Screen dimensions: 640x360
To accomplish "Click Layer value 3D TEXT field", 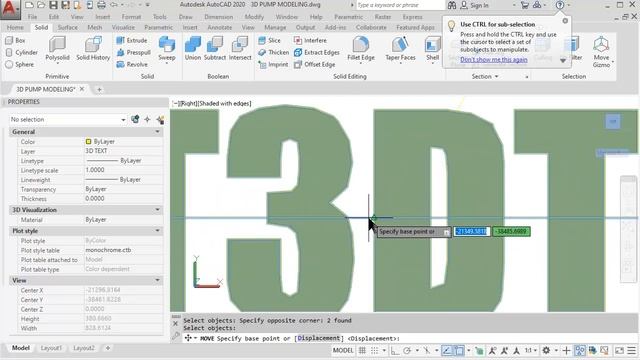I will (123, 151).
